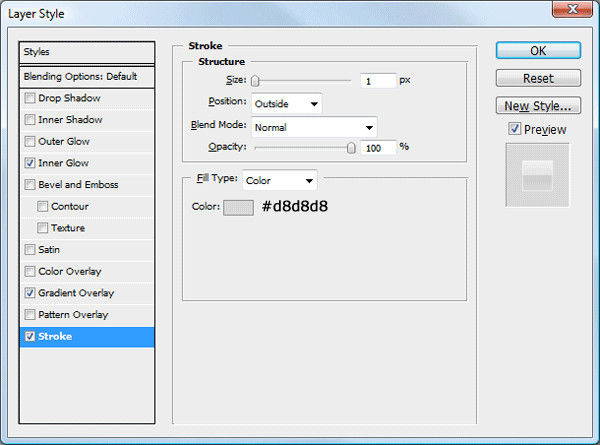Click the Reset button
The width and height of the screenshot is (600, 445).
(538, 78)
